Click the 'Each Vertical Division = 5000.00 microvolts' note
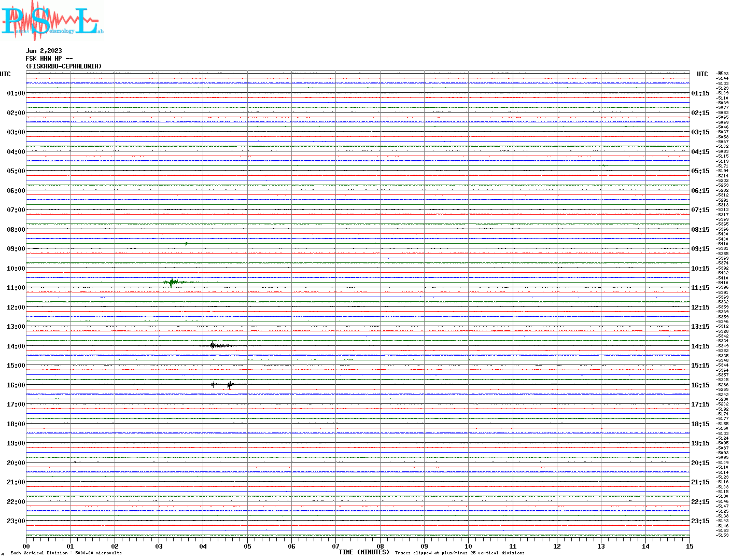 [x=66, y=553]
